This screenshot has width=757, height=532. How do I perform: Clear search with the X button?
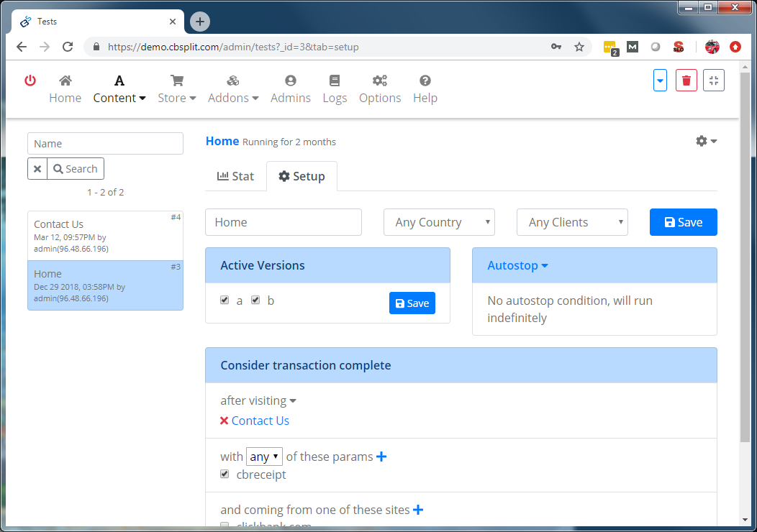click(37, 169)
